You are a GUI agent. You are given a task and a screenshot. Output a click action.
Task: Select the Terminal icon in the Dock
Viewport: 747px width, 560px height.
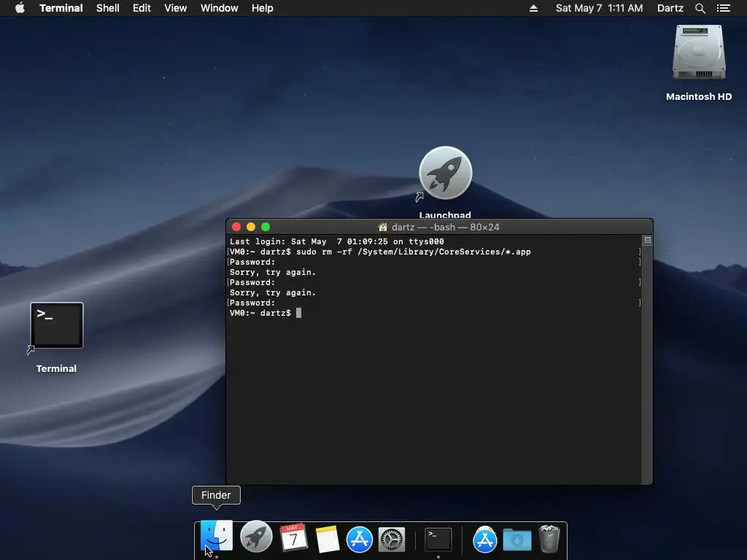(x=438, y=540)
